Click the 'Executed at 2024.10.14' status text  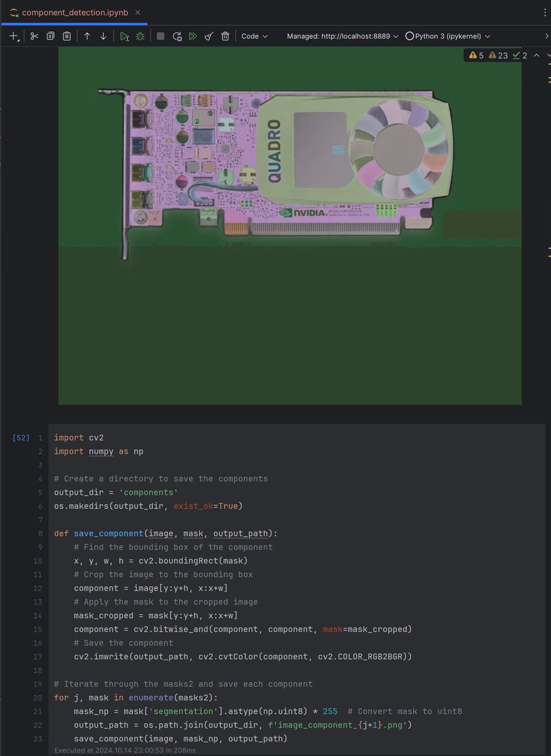pos(124,750)
